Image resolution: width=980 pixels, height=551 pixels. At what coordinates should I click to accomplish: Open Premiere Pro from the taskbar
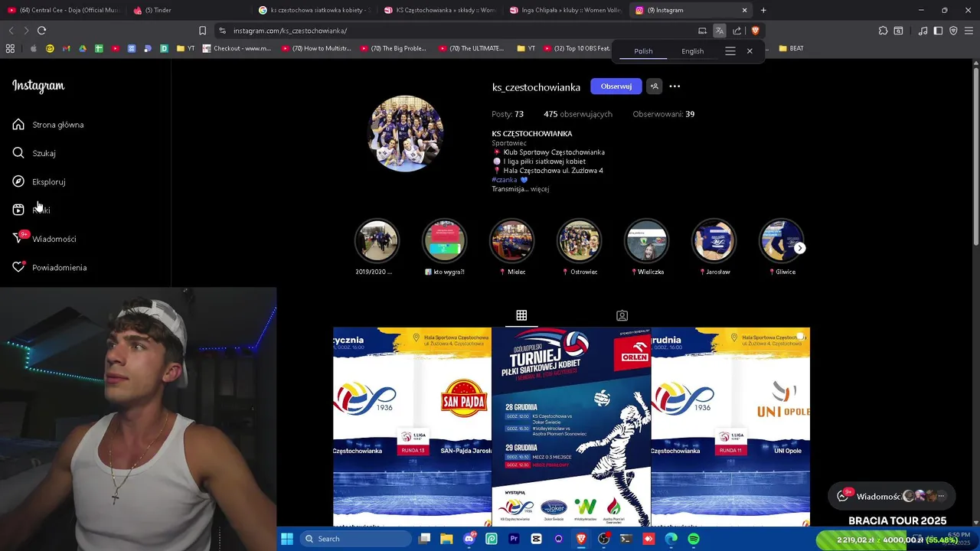point(514,539)
